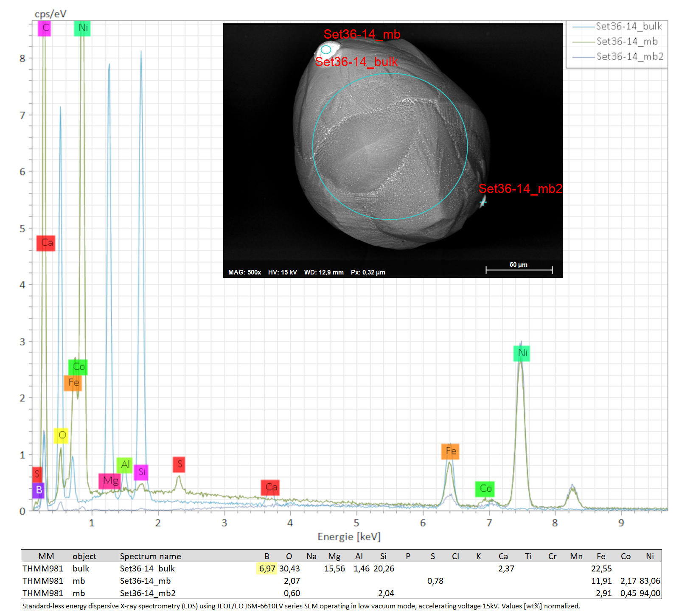Click the 'Spectrum name' table header
The image size is (679, 616).
150,556
